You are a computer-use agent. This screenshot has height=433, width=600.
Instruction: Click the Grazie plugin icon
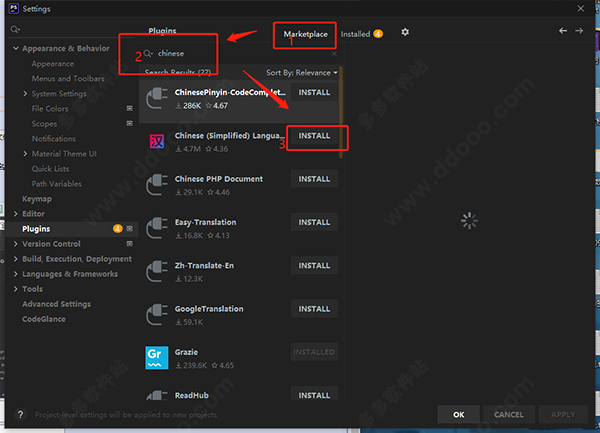157,358
